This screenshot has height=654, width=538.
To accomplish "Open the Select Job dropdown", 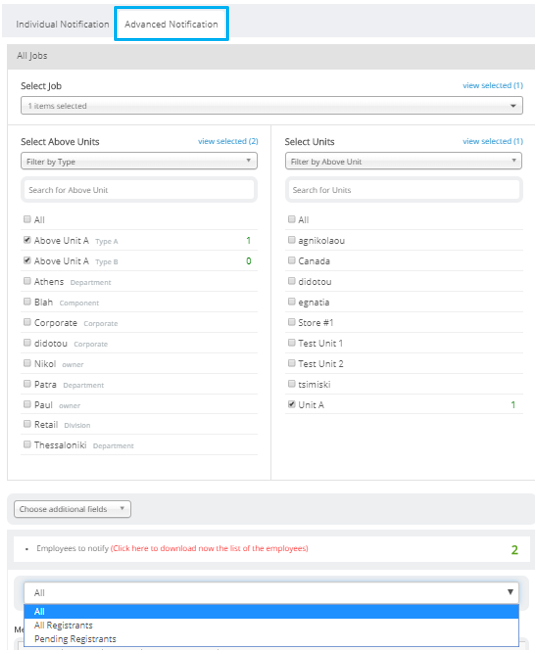I will pyautogui.click(x=272, y=106).
